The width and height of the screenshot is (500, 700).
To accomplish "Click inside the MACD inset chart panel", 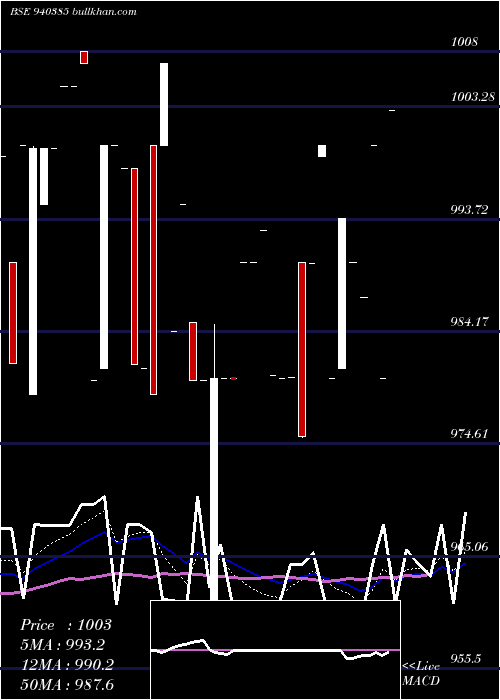I will point(275,650).
